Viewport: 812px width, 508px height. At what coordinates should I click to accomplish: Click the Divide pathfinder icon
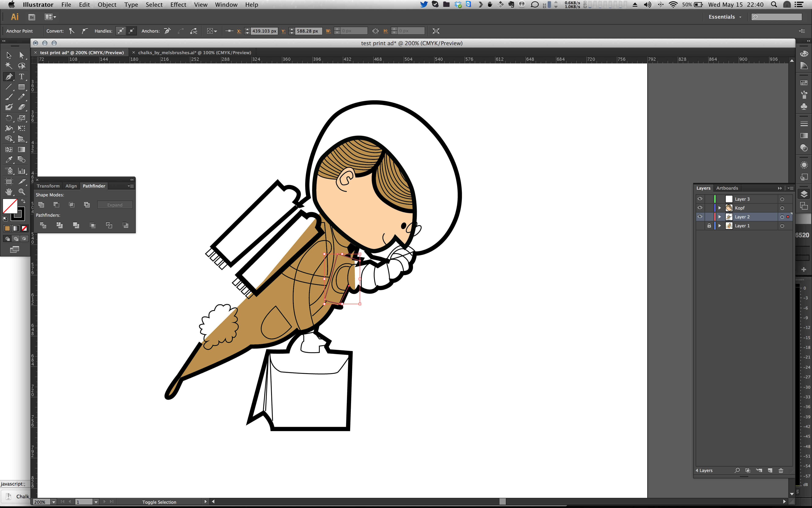pyautogui.click(x=43, y=225)
